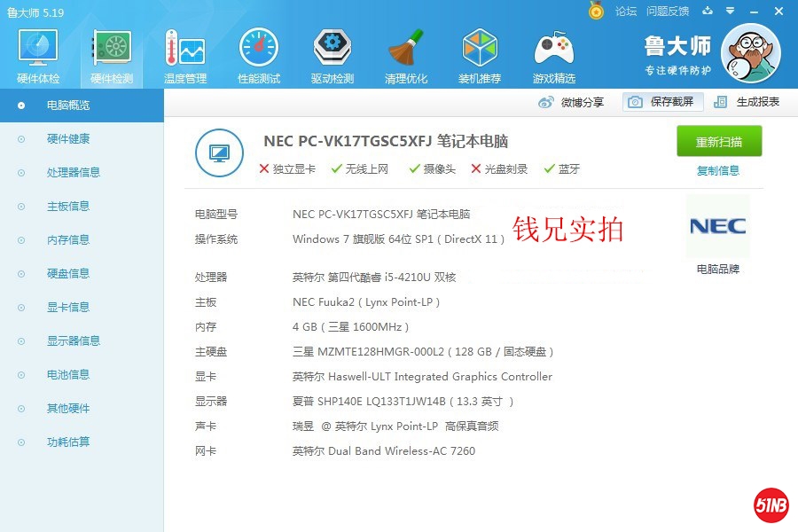Launch 性能测试 performance test

(x=259, y=56)
